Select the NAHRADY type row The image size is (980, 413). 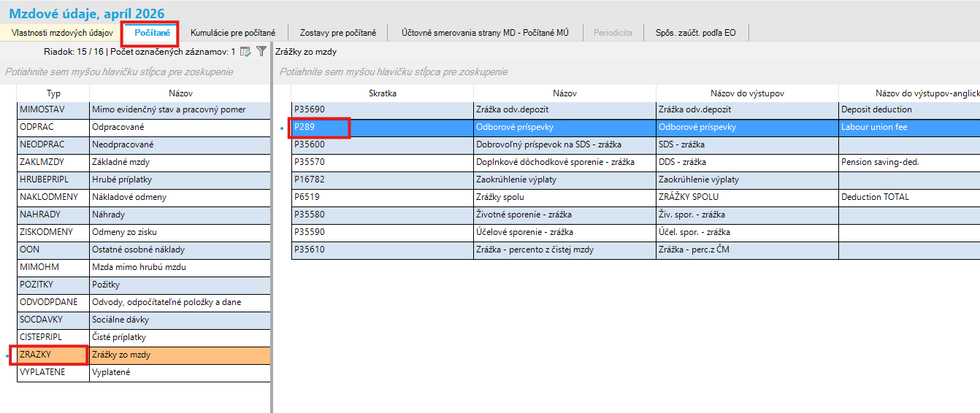tap(144, 215)
